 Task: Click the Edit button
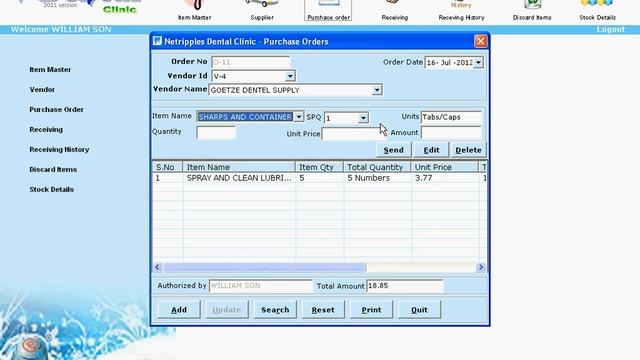[x=431, y=150]
